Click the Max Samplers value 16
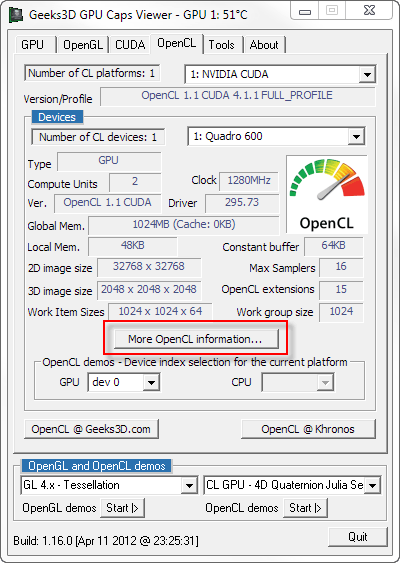The image size is (400, 563). (341, 267)
